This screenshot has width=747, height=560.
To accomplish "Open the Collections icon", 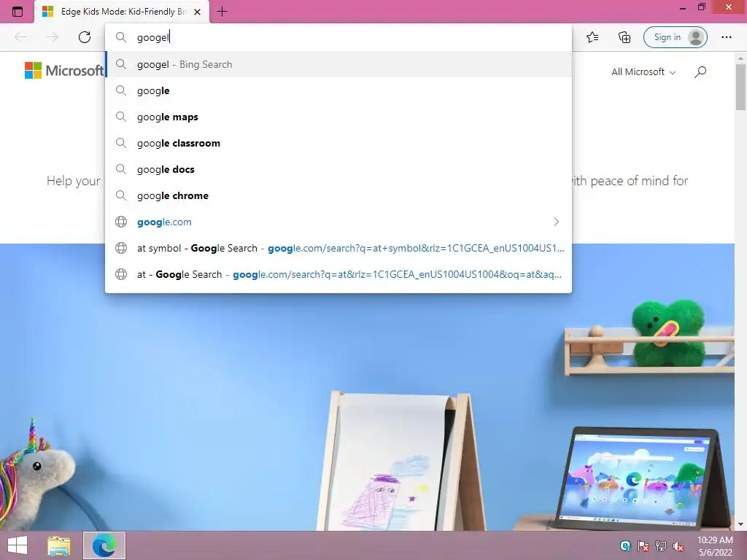I will pos(624,37).
